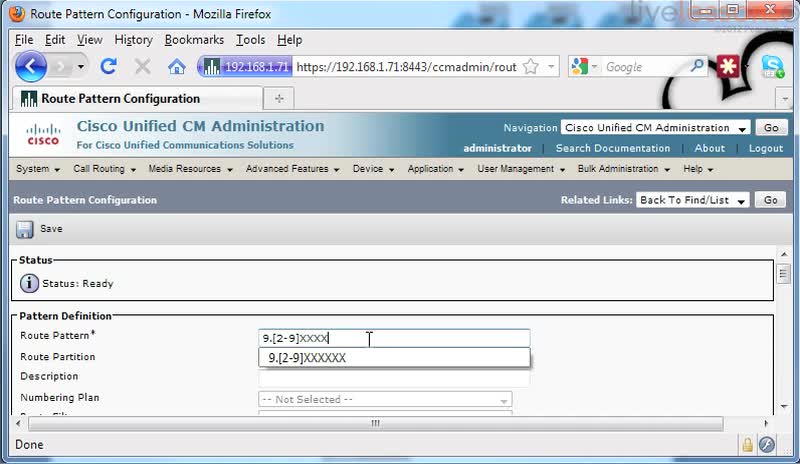Expand the Media Resources menu
Image resolution: width=800 pixels, height=464 pixels.
click(190, 169)
